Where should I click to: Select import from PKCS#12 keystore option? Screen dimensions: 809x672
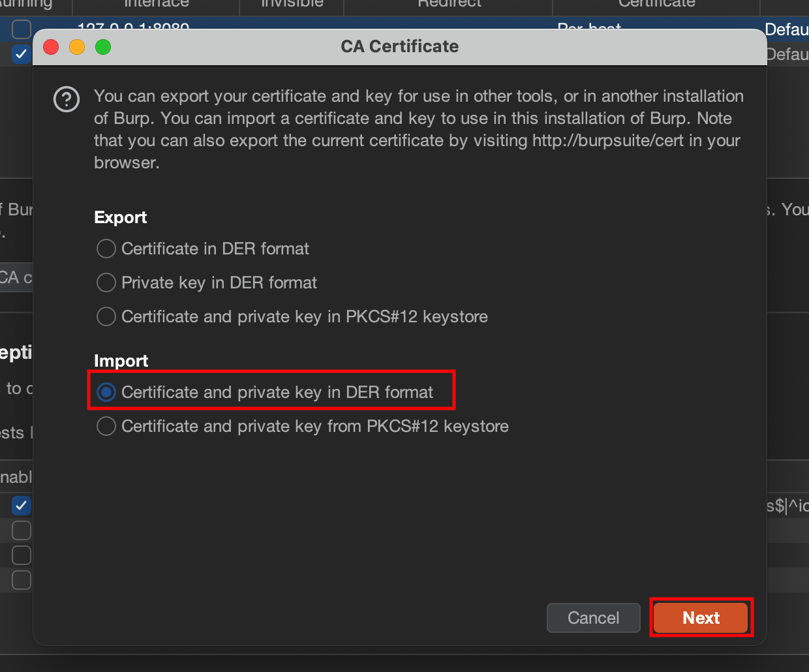tap(106, 426)
